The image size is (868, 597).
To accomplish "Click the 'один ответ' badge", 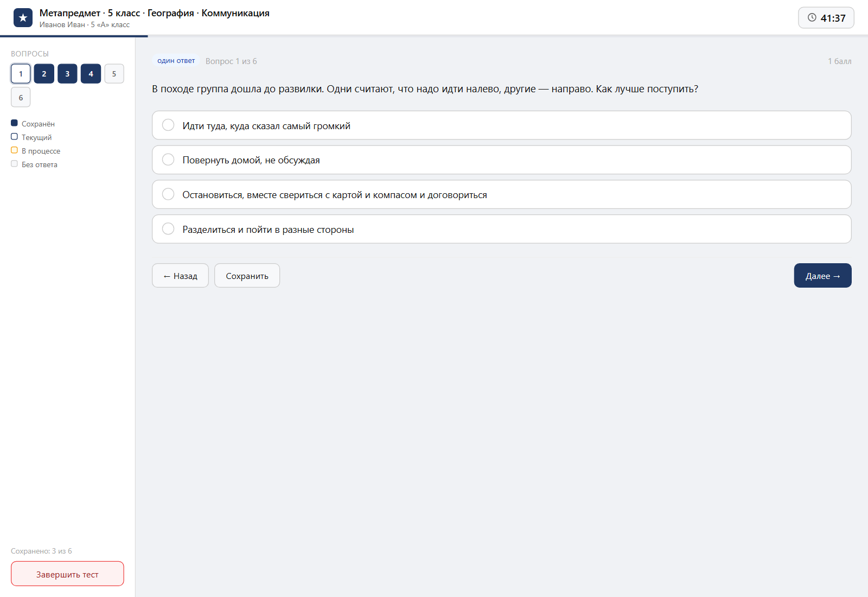I will click(176, 61).
